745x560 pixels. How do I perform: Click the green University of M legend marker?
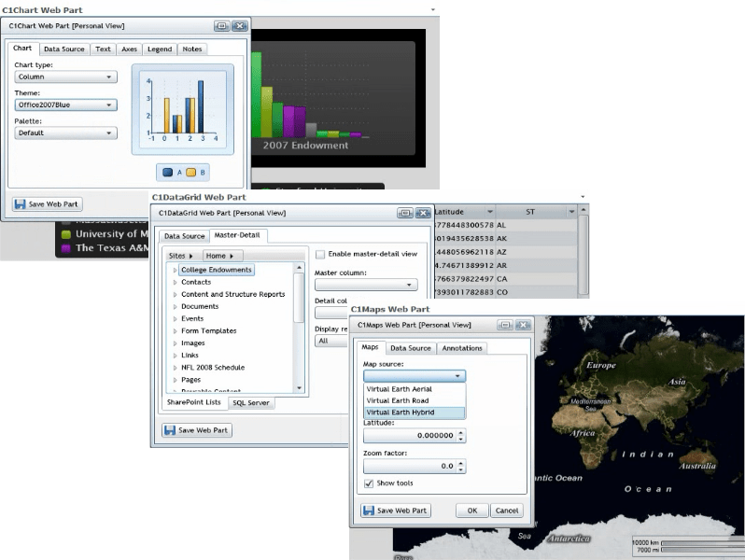(x=66, y=234)
